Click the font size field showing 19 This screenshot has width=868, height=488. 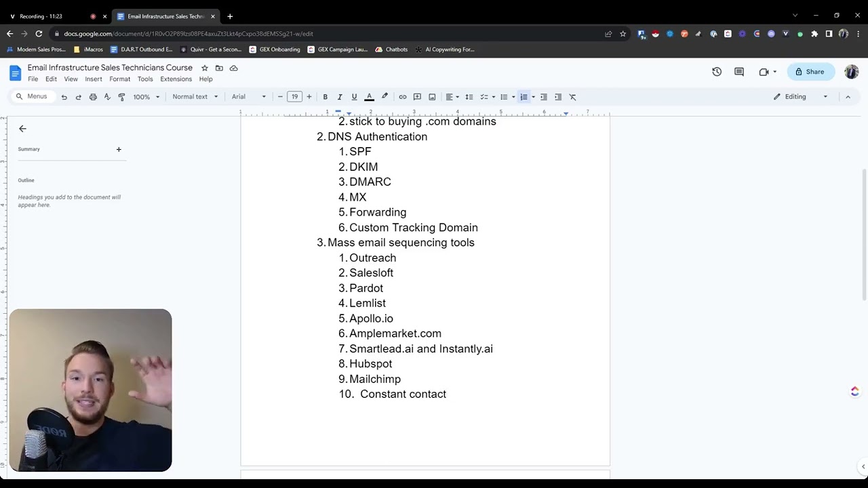(294, 97)
